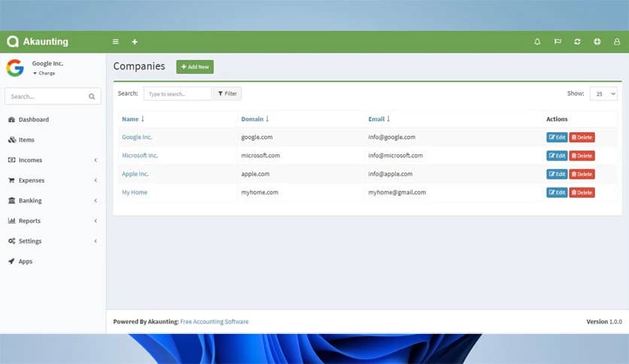Image resolution: width=629 pixels, height=364 pixels.
Task: Edit the Google Inc. row
Action: (x=557, y=137)
